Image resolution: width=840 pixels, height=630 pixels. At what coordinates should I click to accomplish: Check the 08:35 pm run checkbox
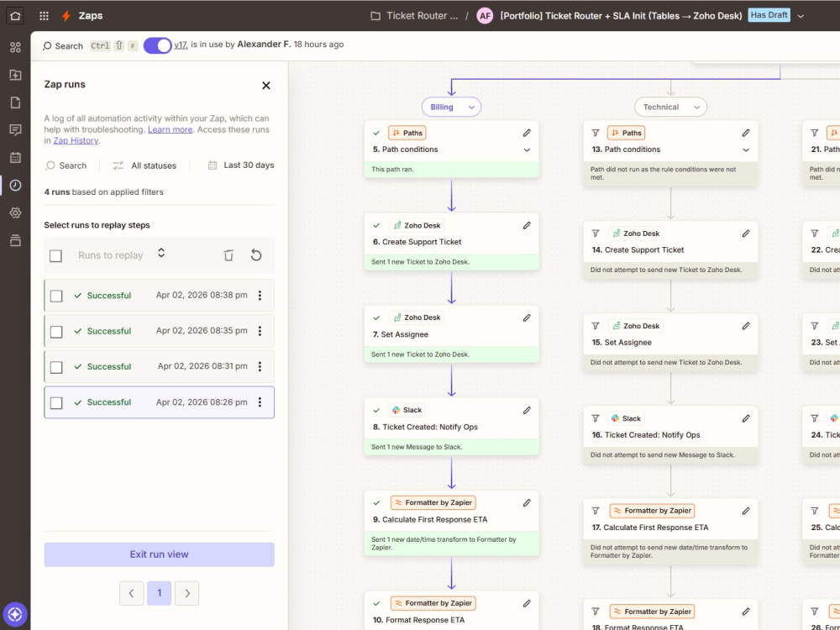56,332
